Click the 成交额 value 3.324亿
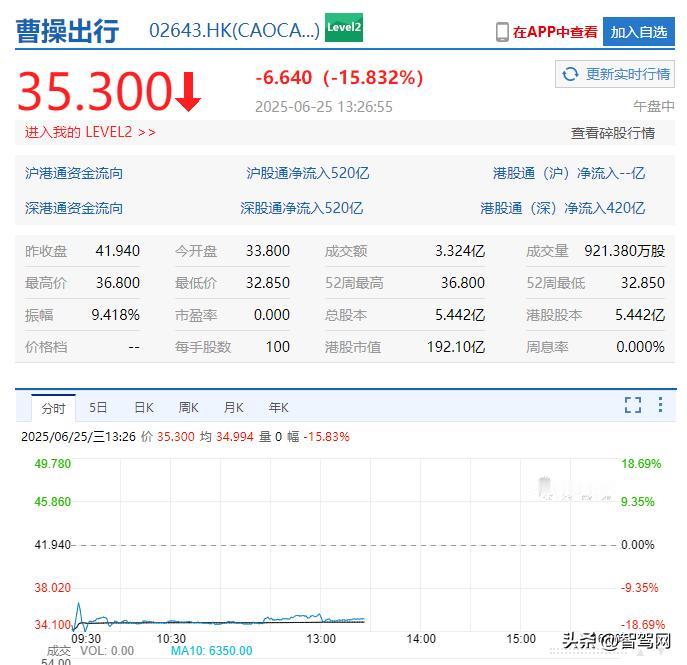687x665 pixels. (460, 251)
